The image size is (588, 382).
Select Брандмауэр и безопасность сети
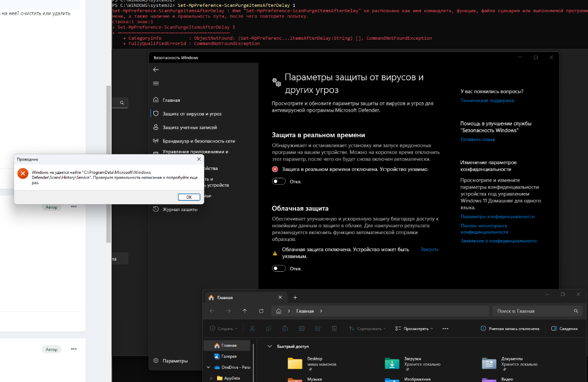pos(198,141)
